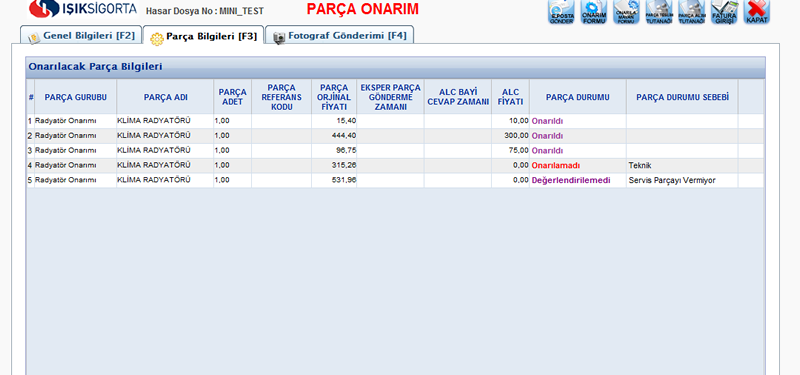
Task: Click the red Kapat icon
Action: (757, 12)
